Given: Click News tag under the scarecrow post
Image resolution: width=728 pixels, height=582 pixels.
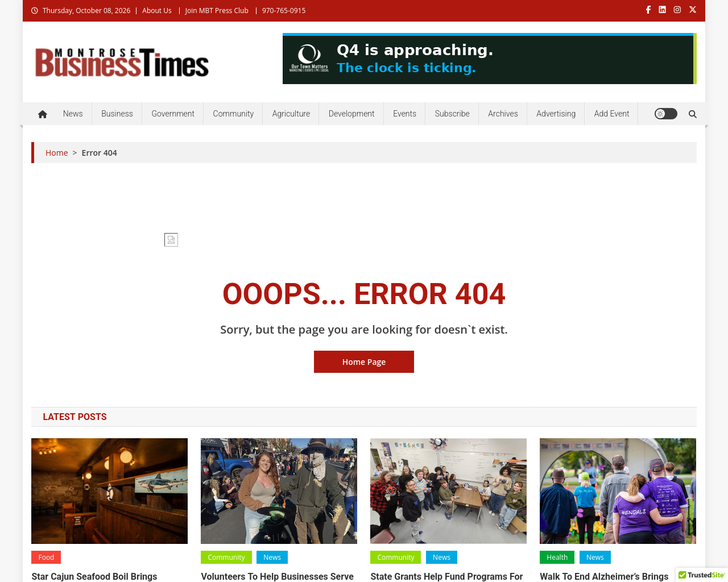Looking at the screenshot, I should coord(272,558).
